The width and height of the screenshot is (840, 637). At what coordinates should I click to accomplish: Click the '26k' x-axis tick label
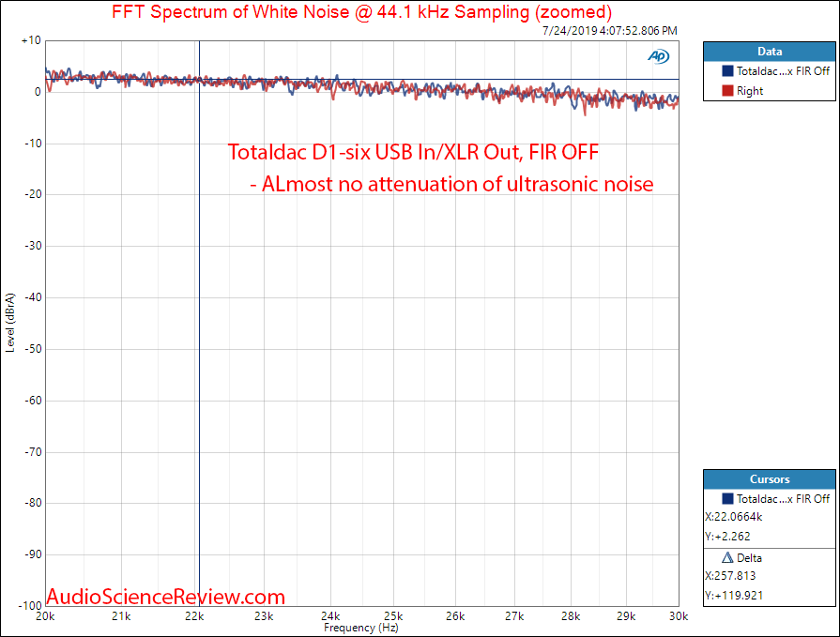point(455,616)
